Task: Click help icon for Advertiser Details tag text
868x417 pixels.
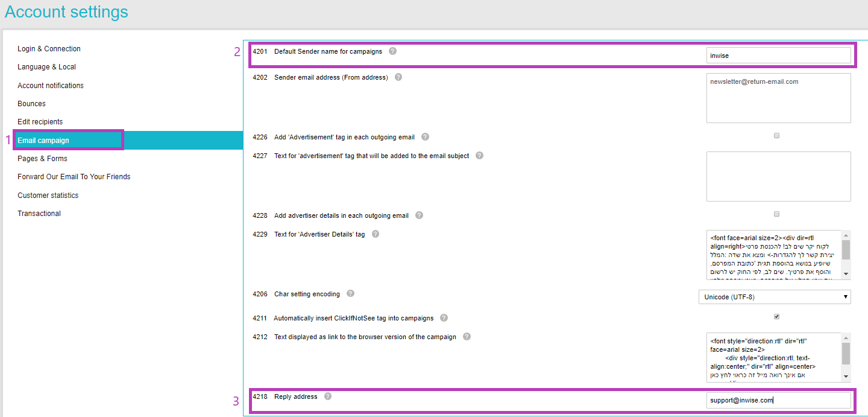Action: click(x=375, y=234)
